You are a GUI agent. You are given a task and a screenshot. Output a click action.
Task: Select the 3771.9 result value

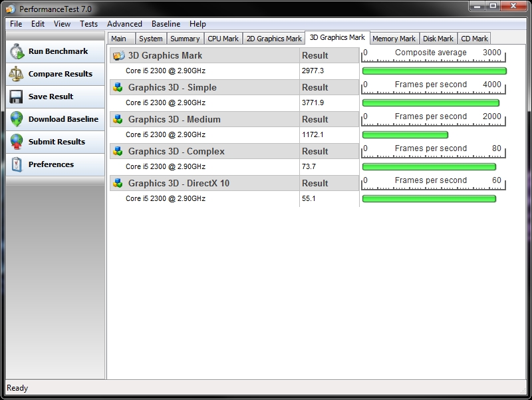coord(313,102)
